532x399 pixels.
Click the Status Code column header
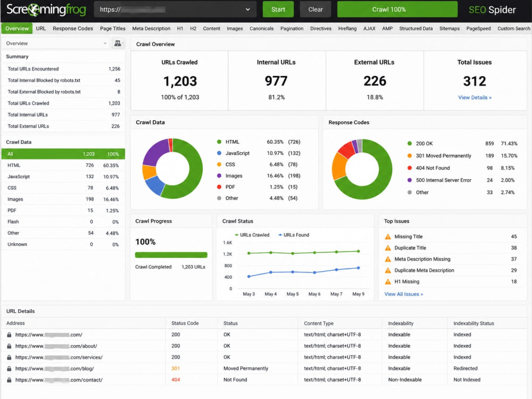pyautogui.click(x=185, y=323)
